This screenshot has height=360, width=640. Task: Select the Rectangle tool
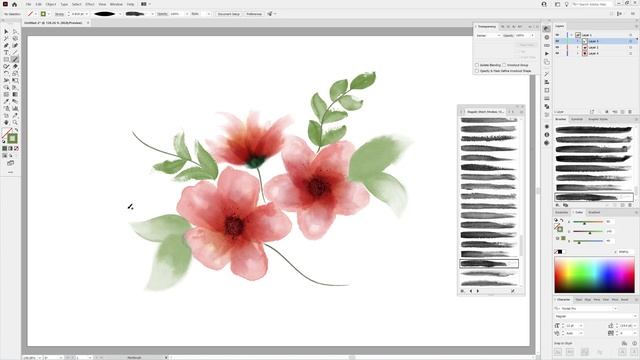click(6, 59)
